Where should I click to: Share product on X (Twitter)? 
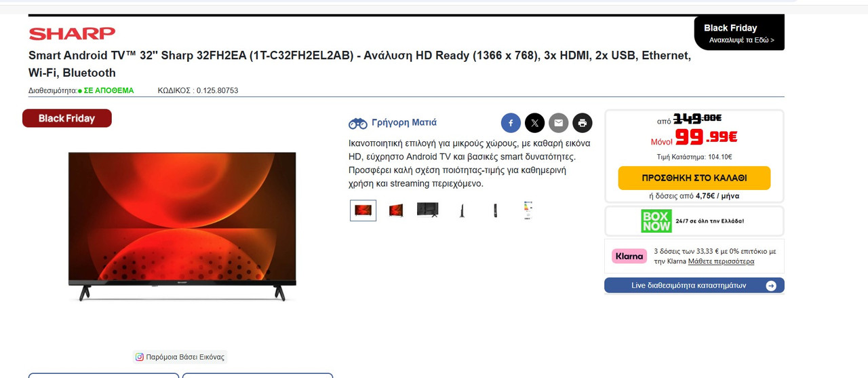[x=534, y=123]
